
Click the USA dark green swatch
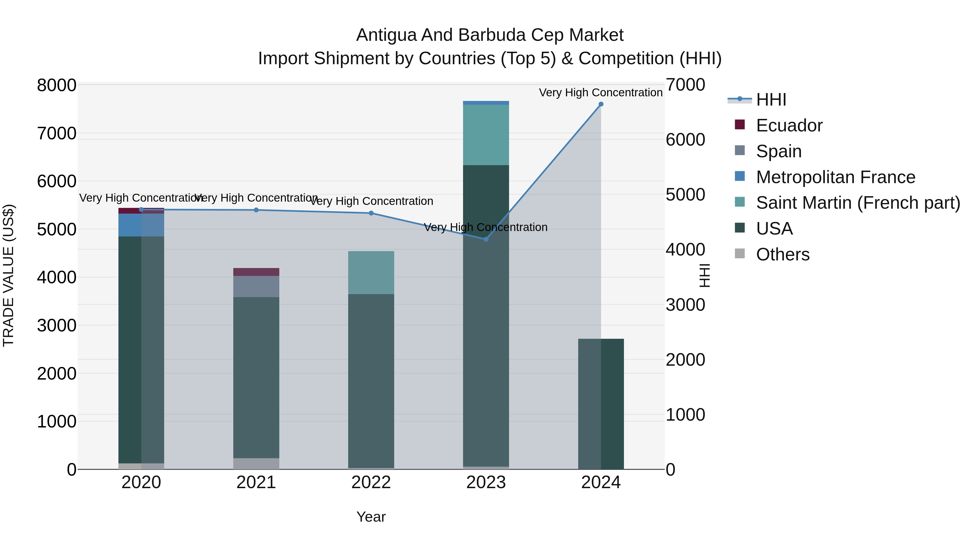[x=740, y=228]
